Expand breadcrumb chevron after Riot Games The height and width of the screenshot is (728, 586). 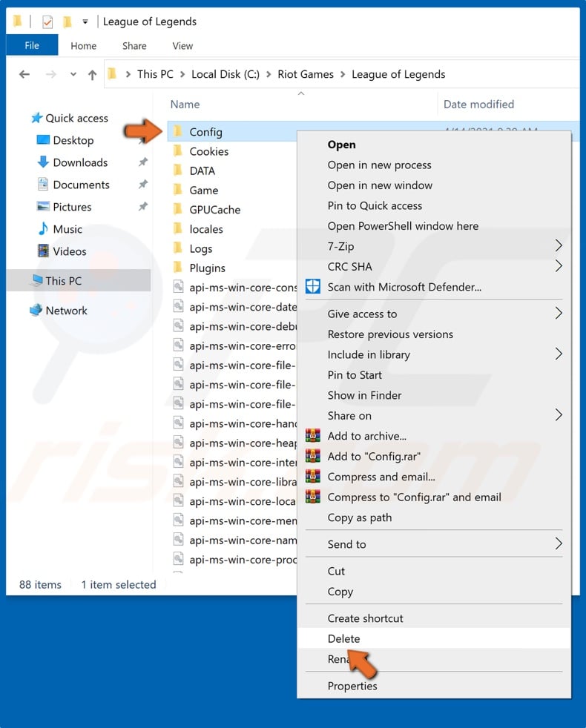coord(343,74)
